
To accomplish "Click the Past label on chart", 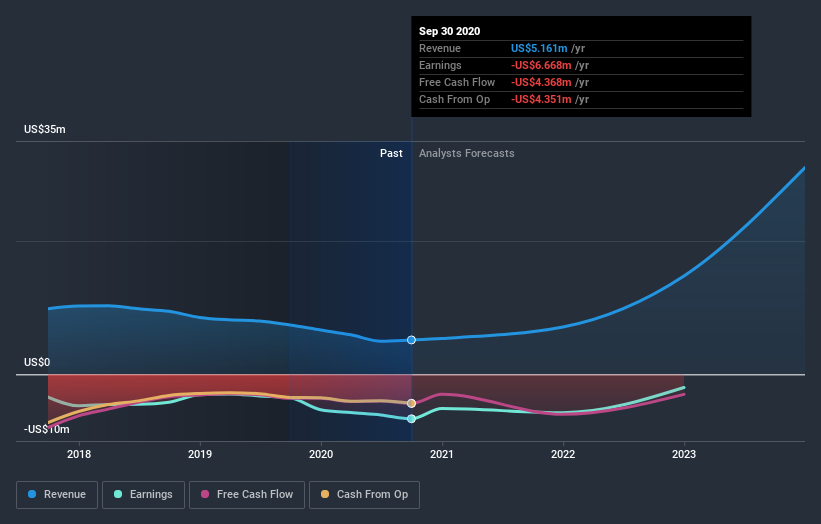I will 391,153.
